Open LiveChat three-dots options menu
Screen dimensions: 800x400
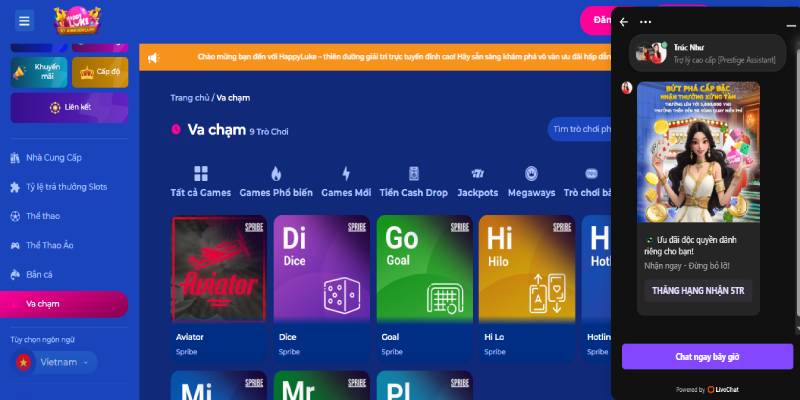click(x=645, y=22)
